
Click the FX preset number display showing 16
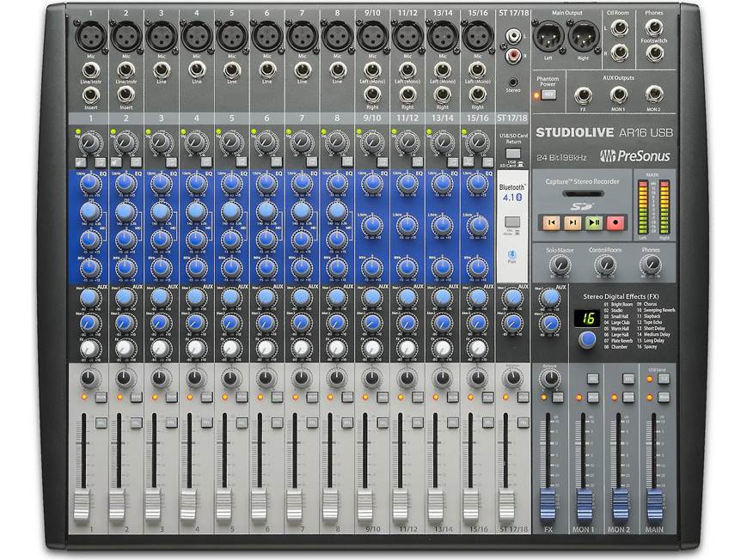pyautogui.click(x=587, y=318)
